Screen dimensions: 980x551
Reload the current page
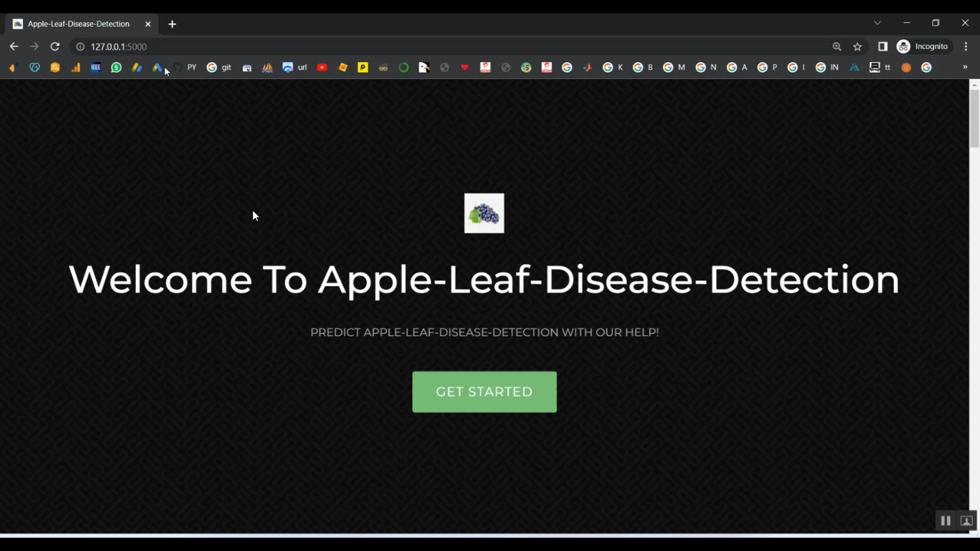point(55,46)
